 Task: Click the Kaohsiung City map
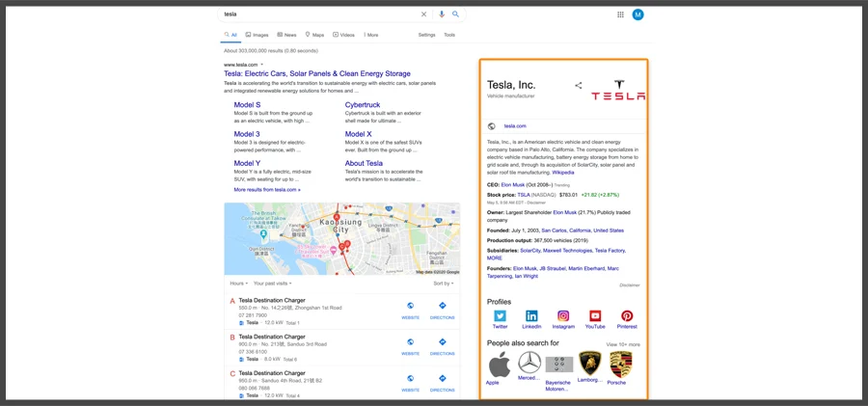[x=341, y=239]
